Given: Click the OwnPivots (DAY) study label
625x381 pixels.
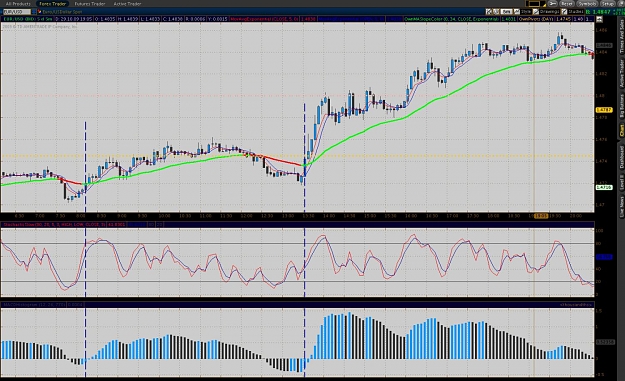Looking at the screenshot, I should pos(536,19).
